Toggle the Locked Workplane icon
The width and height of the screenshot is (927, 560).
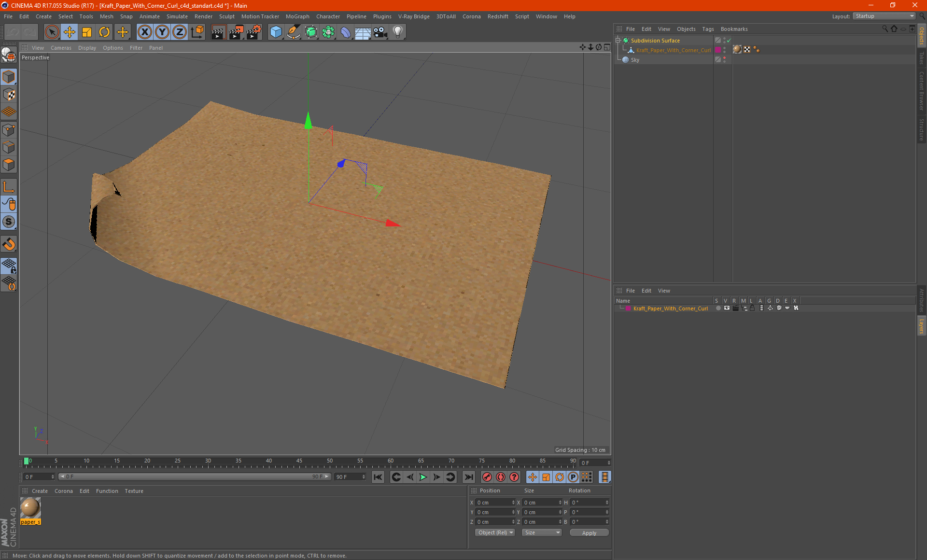click(x=9, y=266)
